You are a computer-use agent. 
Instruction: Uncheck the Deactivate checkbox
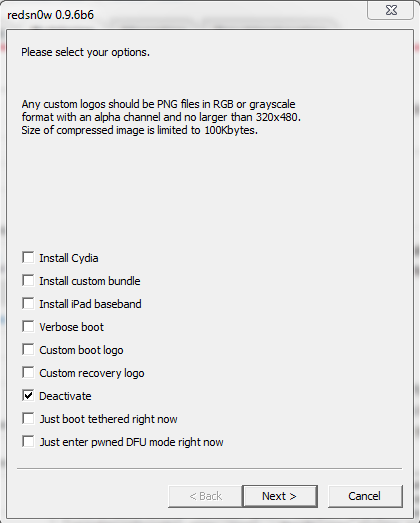[x=28, y=396]
